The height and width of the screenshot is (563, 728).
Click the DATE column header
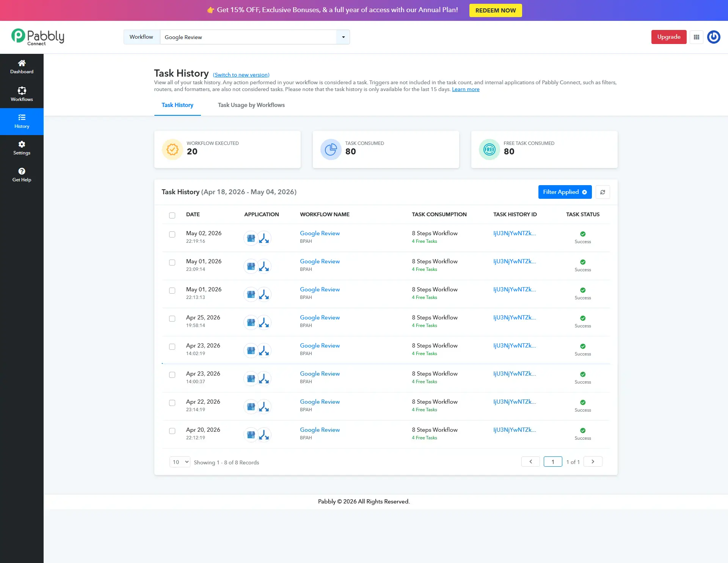[193, 214]
